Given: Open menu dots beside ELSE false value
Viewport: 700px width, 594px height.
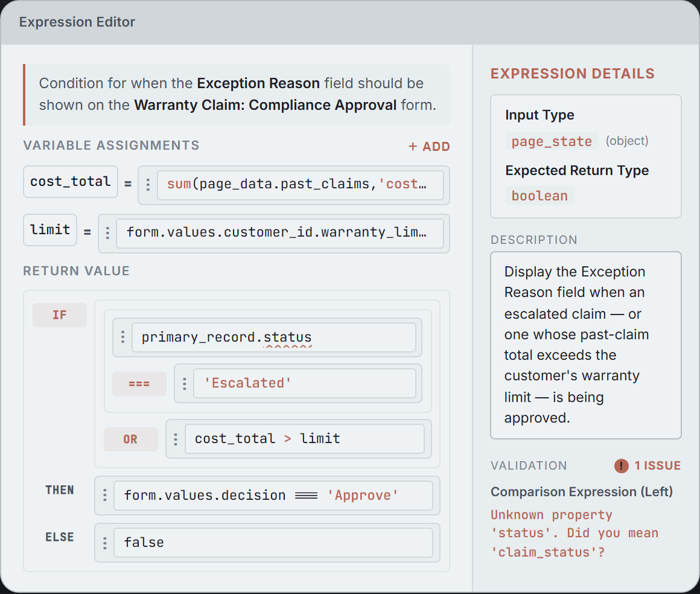Looking at the screenshot, I should [x=105, y=543].
